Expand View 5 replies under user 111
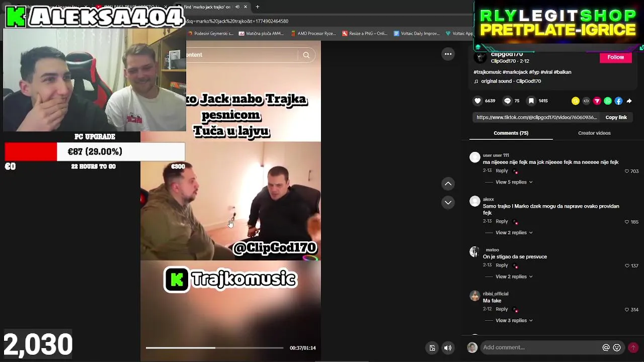Image resolution: width=644 pixels, height=362 pixels. coord(514,182)
